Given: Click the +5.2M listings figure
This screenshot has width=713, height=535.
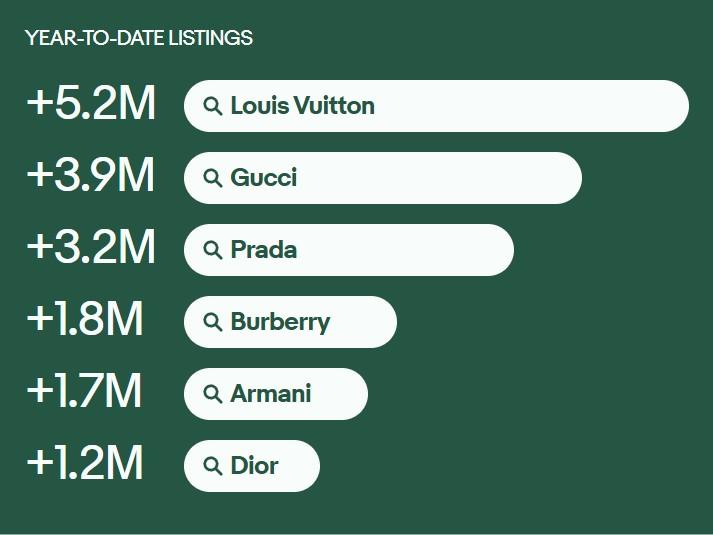Looking at the screenshot, I should (91, 104).
